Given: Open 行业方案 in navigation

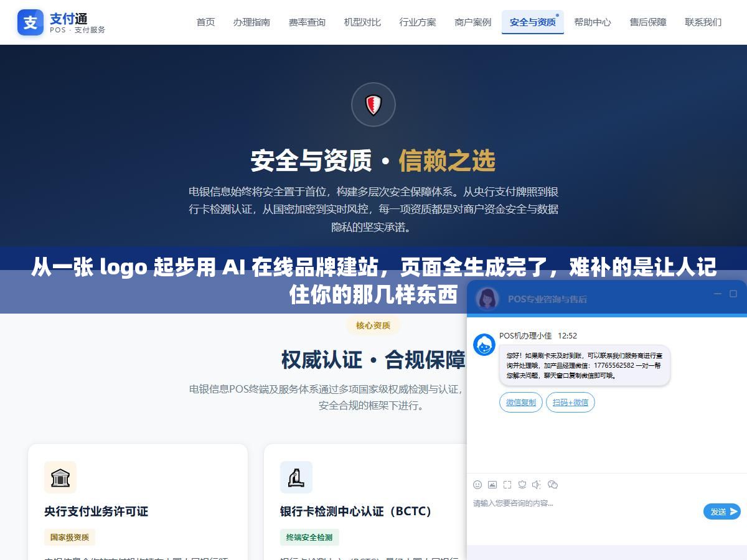Looking at the screenshot, I should 418,22.
